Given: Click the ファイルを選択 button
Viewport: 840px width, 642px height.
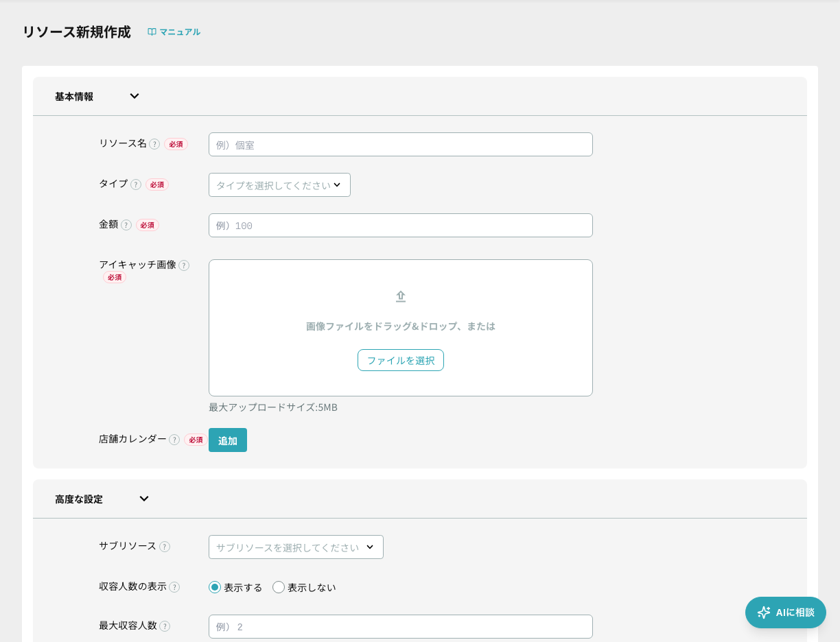Looking at the screenshot, I should [401, 360].
